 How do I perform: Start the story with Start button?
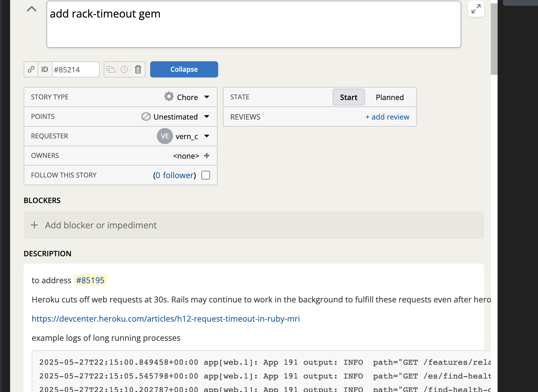coord(349,97)
